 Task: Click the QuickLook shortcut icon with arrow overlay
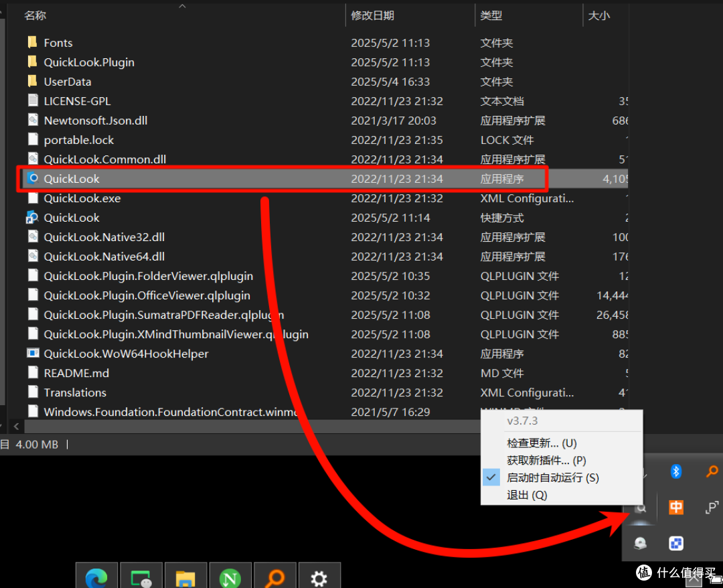point(32,217)
